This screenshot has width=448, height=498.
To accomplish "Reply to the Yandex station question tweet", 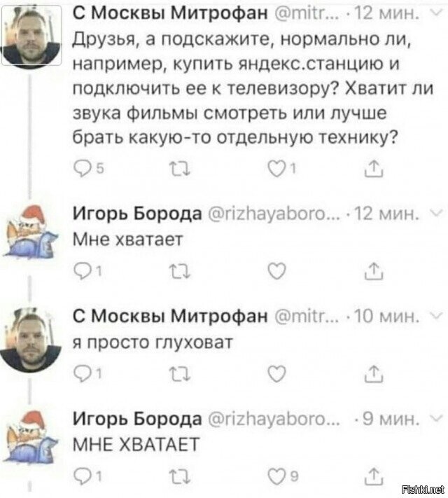I will pyautogui.click(x=80, y=167).
